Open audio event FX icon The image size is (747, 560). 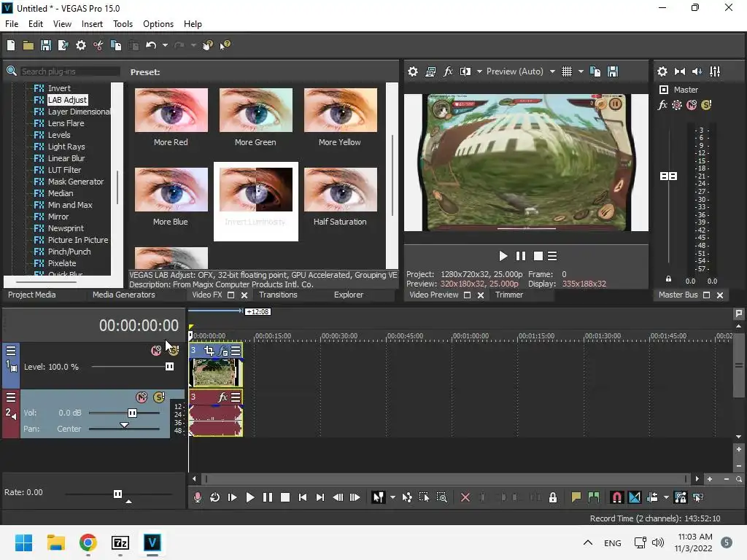(222, 397)
